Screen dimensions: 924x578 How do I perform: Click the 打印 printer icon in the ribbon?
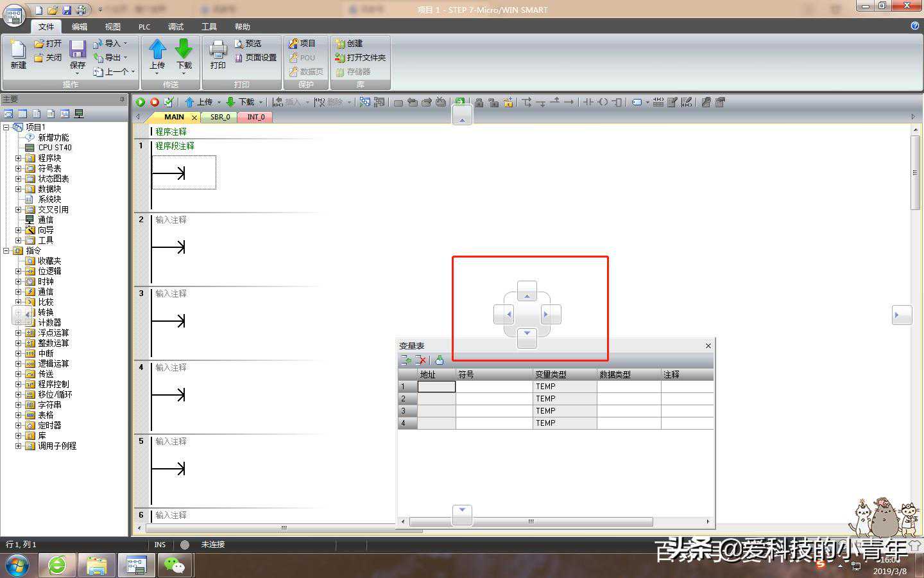tap(218, 50)
